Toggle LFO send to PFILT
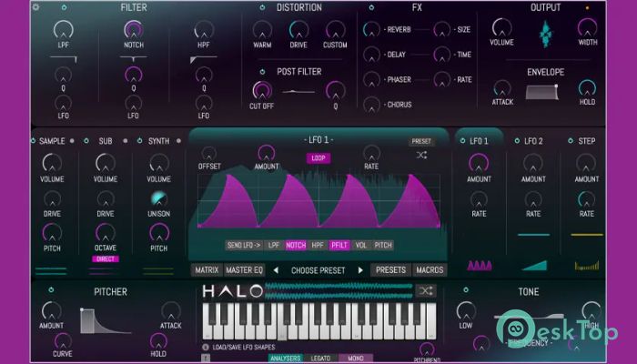The height and width of the screenshot is (364, 637). [339, 245]
